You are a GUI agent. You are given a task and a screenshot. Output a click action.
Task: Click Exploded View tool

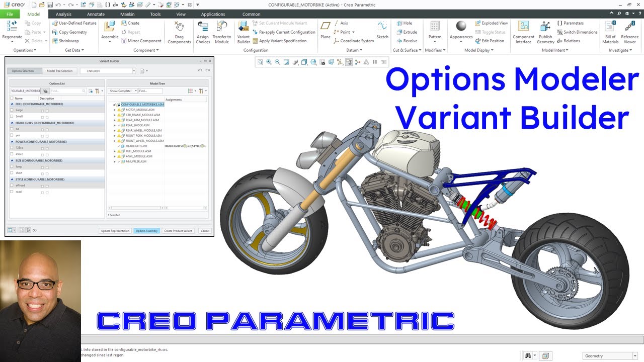pyautogui.click(x=491, y=23)
